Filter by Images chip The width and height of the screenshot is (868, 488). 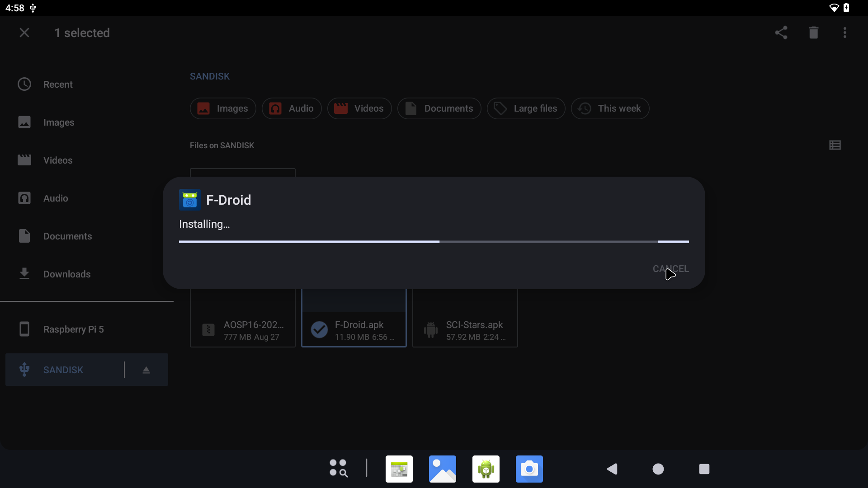pyautogui.click(x=223, y=108)
